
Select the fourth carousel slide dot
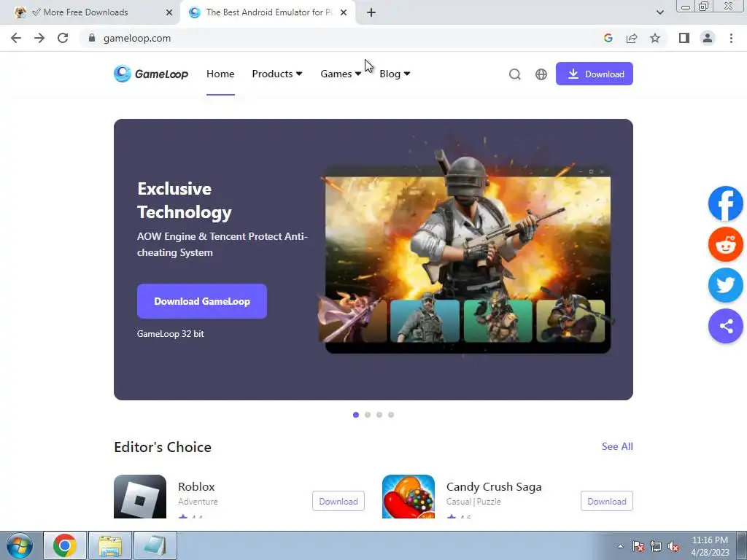point(391,415)
